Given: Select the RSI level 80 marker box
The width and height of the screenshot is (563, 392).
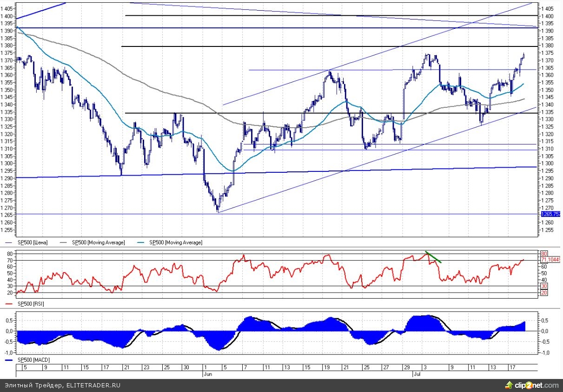Looking at the screenshot, I should [x=543, y=254].
